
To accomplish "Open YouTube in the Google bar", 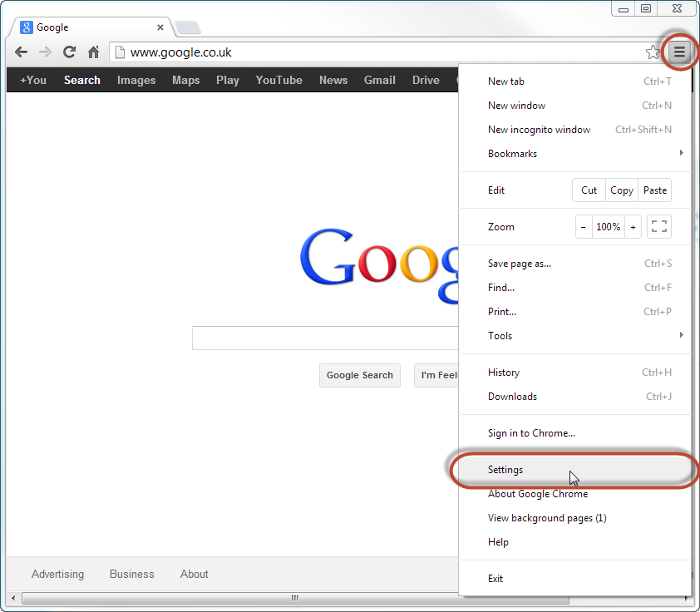I will click(x=279, y=80).
